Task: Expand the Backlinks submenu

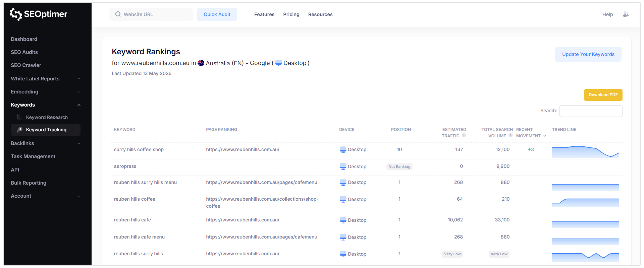Action: pyautogui.click(x=79, y=143)
